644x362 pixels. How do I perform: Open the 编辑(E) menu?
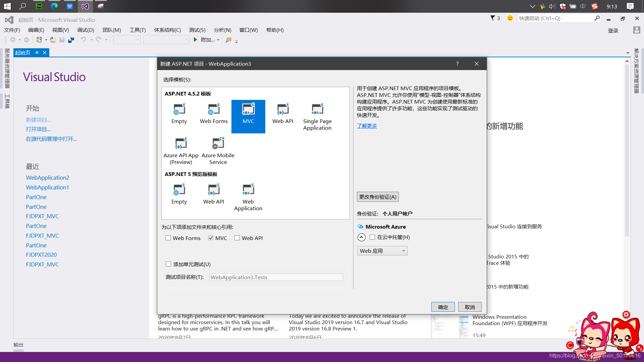point(36,30)
